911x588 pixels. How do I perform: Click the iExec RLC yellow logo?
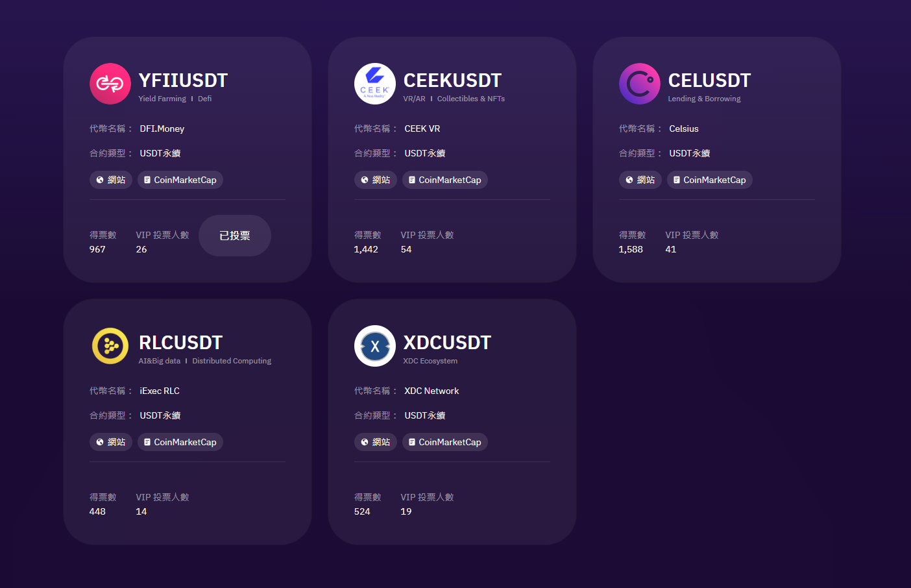click(x=110, y=346)
